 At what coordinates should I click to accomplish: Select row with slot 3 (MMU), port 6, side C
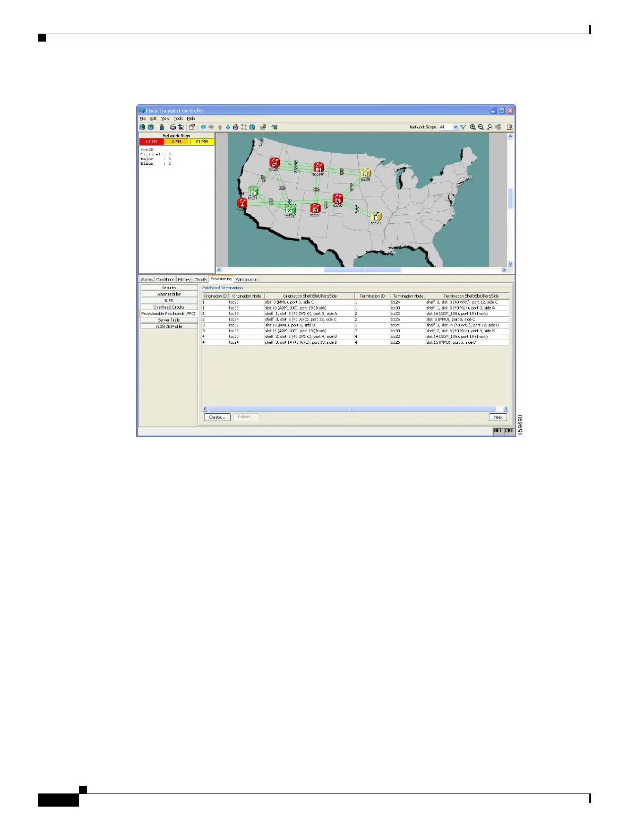pyautogui.click(x=356, y=302)
